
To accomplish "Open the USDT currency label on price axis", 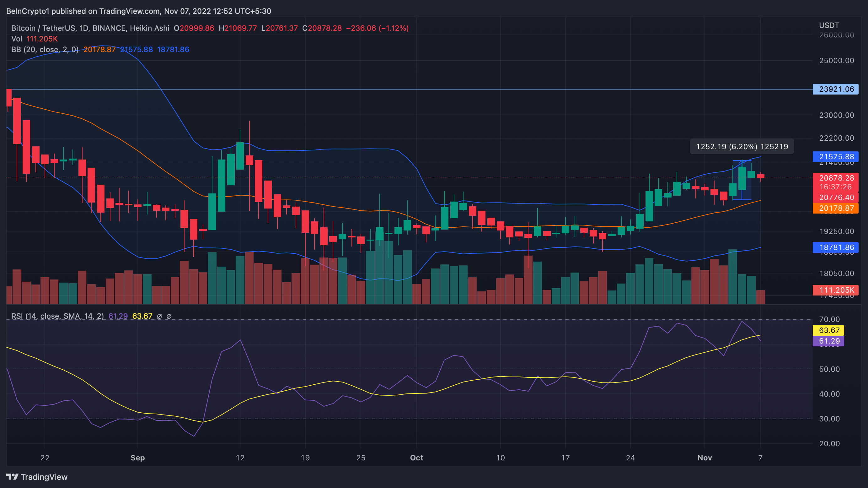I will (x=828, y=25).
